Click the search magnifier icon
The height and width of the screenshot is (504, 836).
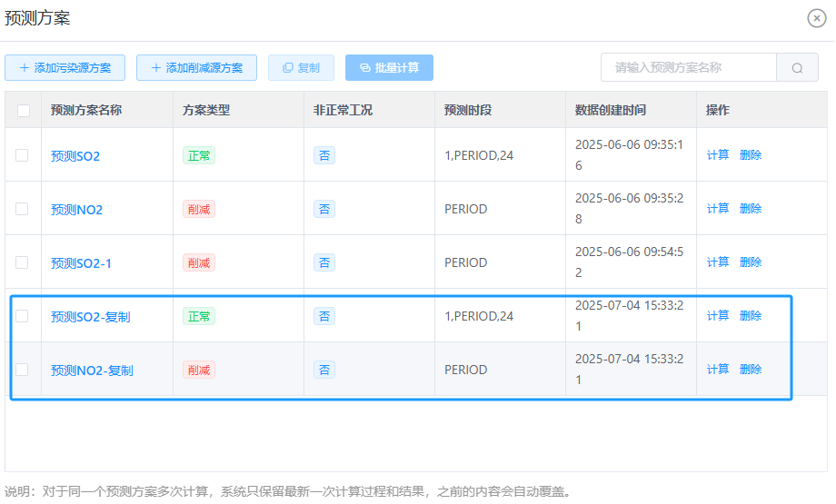[x=797, y=68]
